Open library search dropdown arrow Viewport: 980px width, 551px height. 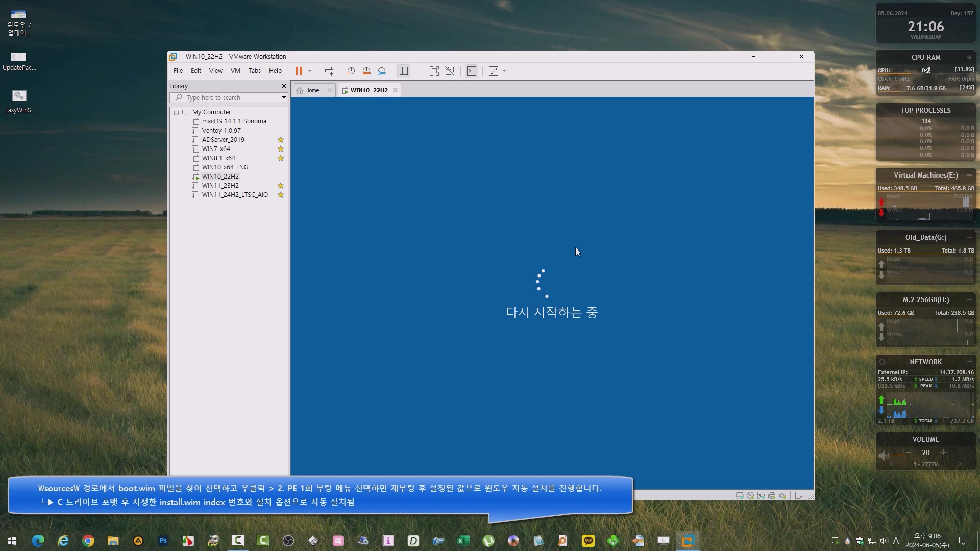pos(284,97)
